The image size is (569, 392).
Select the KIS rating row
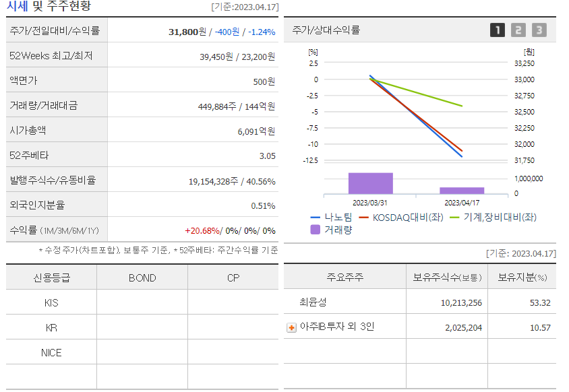pyautogui.click(x=142, y=302)
